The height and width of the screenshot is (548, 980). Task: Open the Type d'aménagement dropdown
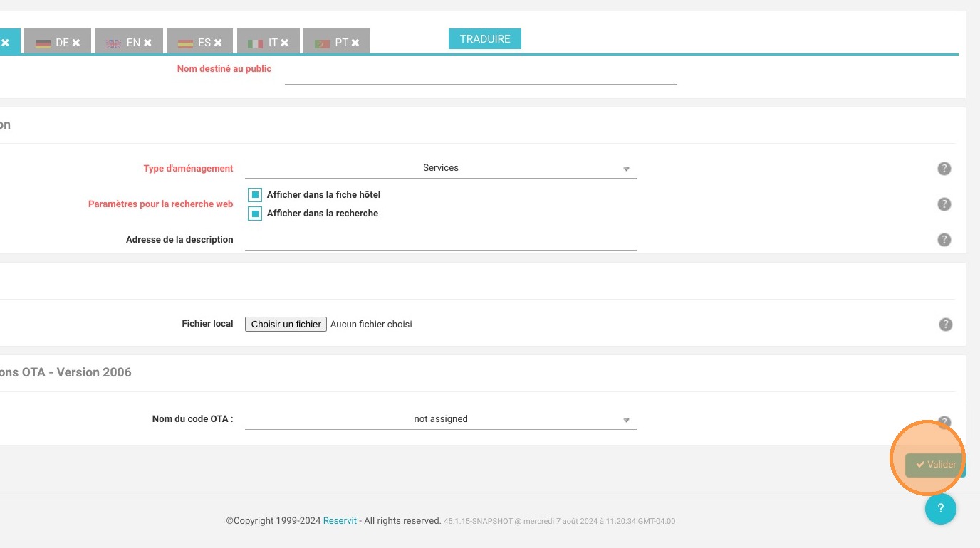point(441,169)
